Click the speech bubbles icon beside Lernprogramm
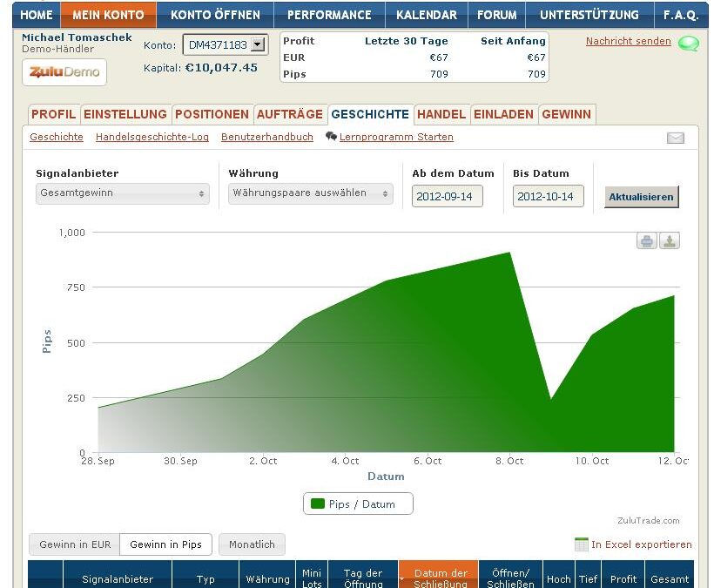Screen dimensions: 714x588 (331, 137)
